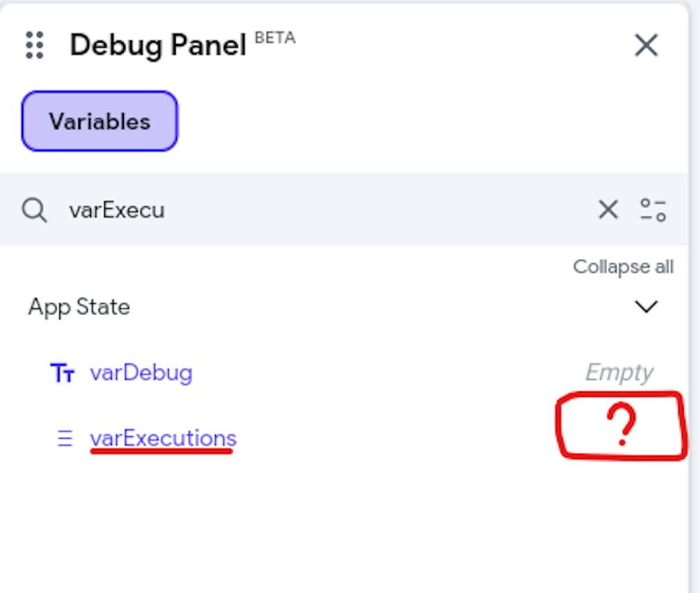Open the varExecutions variable
Screen dimensions: 700x593
163,438
